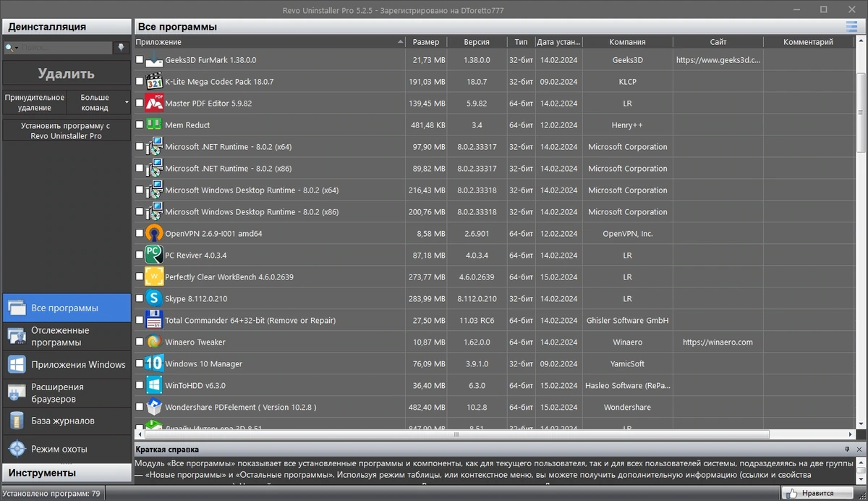Image resolution: width=868 pixels, height=501 pixels.
Task: Sort by the Размер column header
Action: click(426, 42)
